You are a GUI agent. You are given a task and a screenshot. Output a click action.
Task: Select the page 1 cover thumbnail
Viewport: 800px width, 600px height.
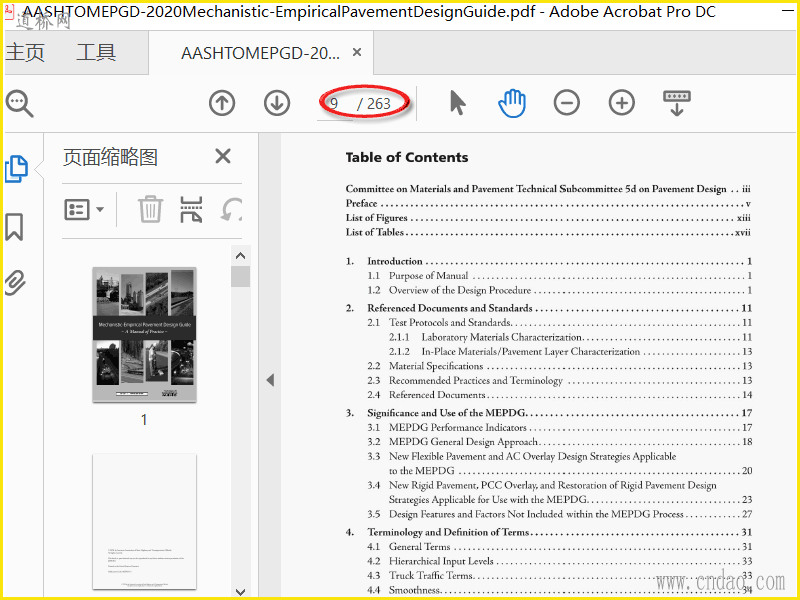point(144,335)
